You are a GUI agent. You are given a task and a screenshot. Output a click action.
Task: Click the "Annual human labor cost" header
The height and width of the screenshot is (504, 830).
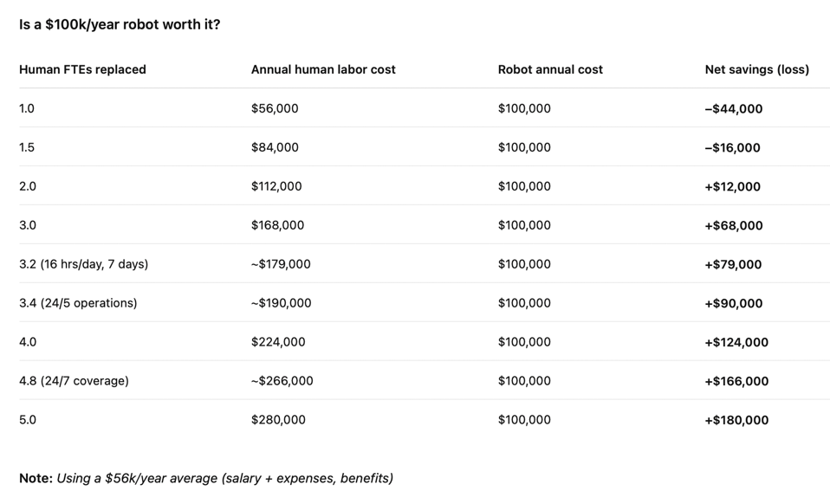(323, 69)
